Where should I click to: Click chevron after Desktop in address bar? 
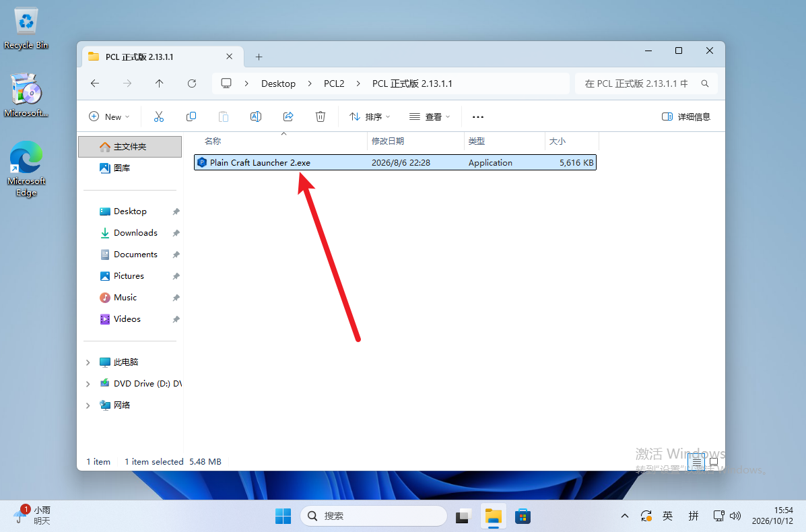(x=310, y=84)
